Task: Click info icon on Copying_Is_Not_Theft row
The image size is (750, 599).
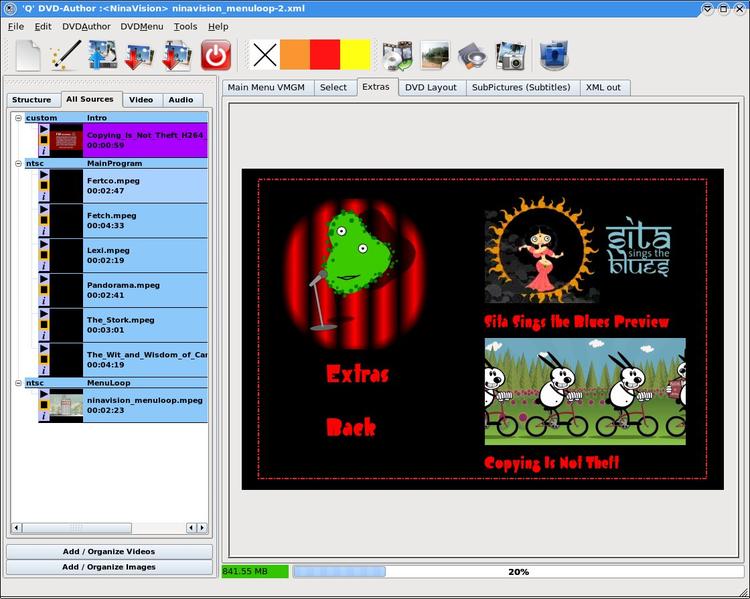Action: pos(44,151)
